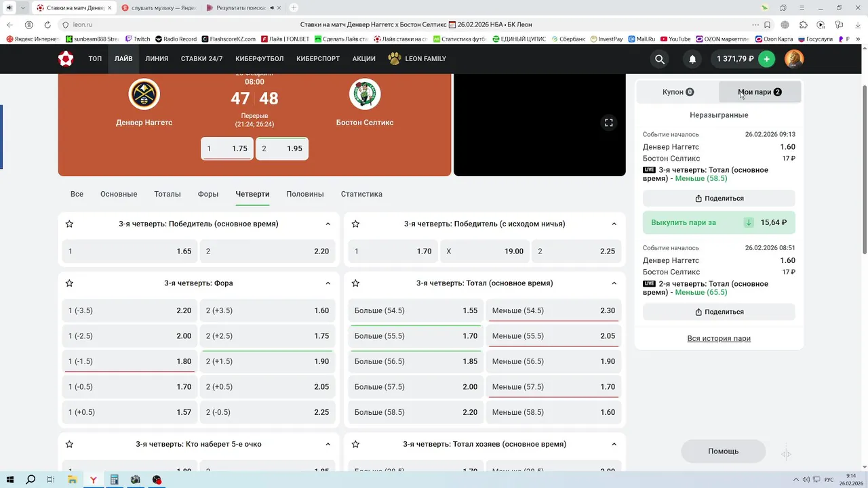Click the Denver Nuggets team logo
868x488 pixels.
[144, 94]
